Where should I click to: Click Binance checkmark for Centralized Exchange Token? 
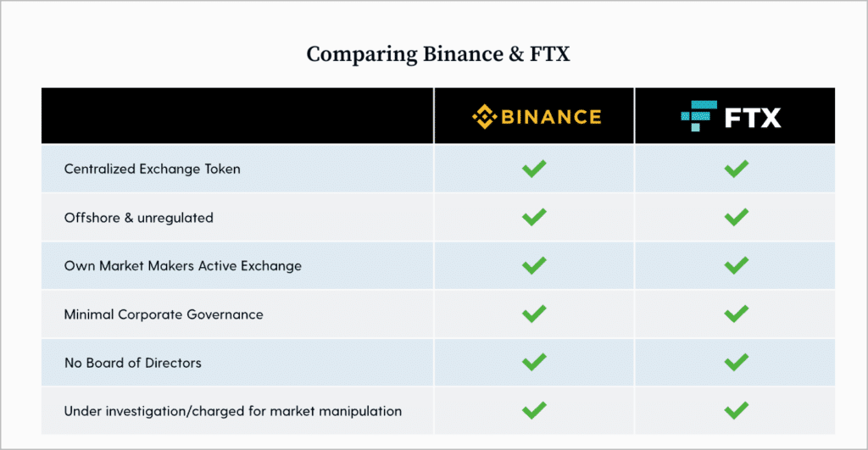tap(534, 169)
